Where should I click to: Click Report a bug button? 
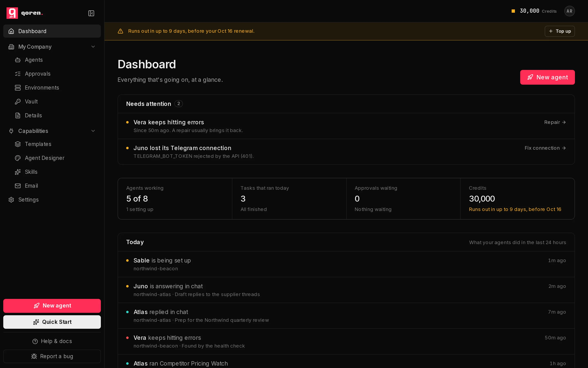(52, 356)
